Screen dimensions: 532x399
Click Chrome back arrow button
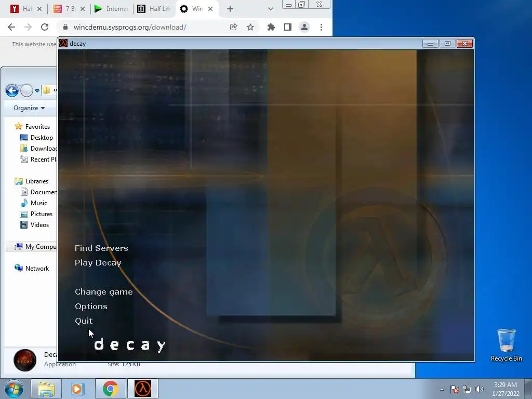pos(11,27)
